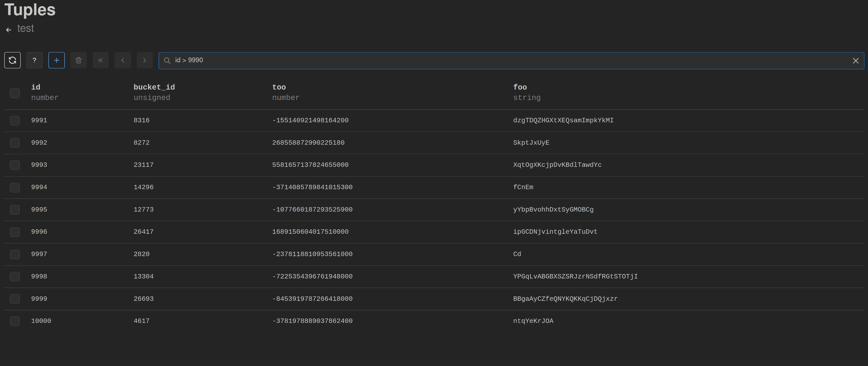This screenshot has height=366, width=868.
Task: Check the row with id 9996
Action: coord(15,232)
